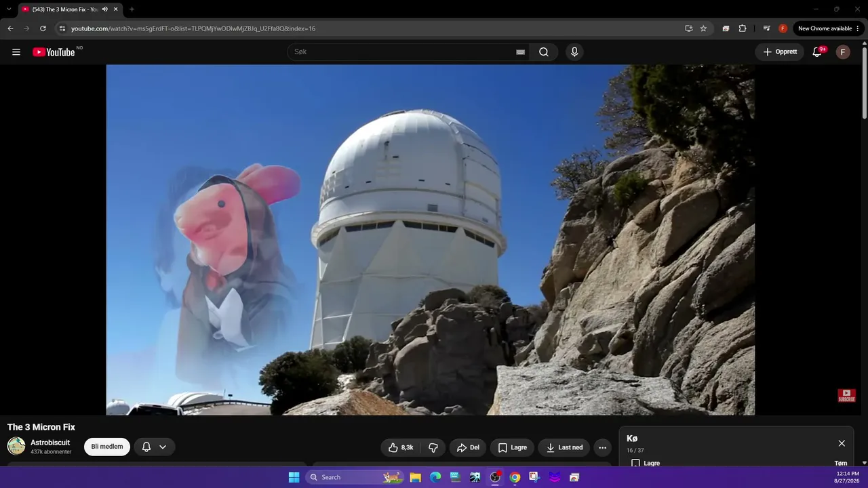
Task: Click the search magnifier button
Action: point(544,52)
